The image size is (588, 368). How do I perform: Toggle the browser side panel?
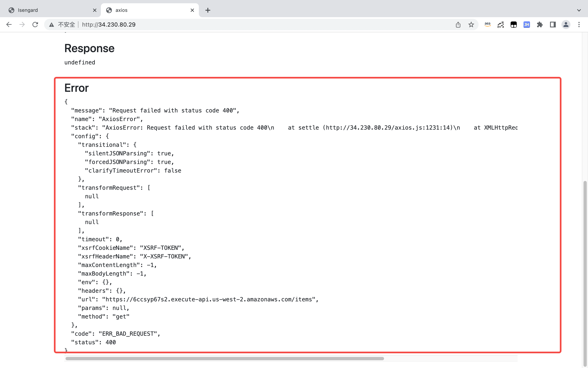point(553,25)
